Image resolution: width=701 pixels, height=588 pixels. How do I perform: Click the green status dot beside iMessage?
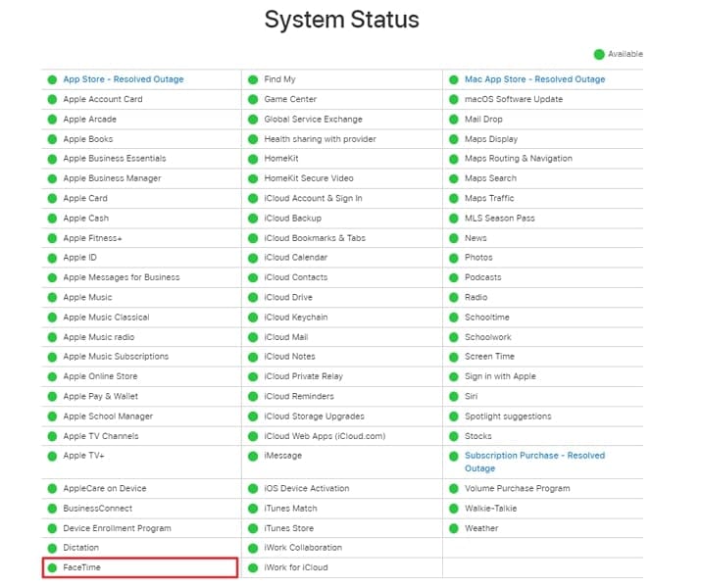coord(253,456)
